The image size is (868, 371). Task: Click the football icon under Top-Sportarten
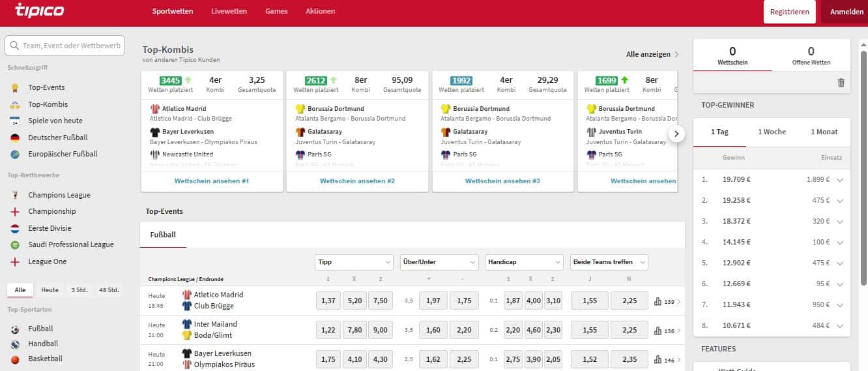pos(15,329)
